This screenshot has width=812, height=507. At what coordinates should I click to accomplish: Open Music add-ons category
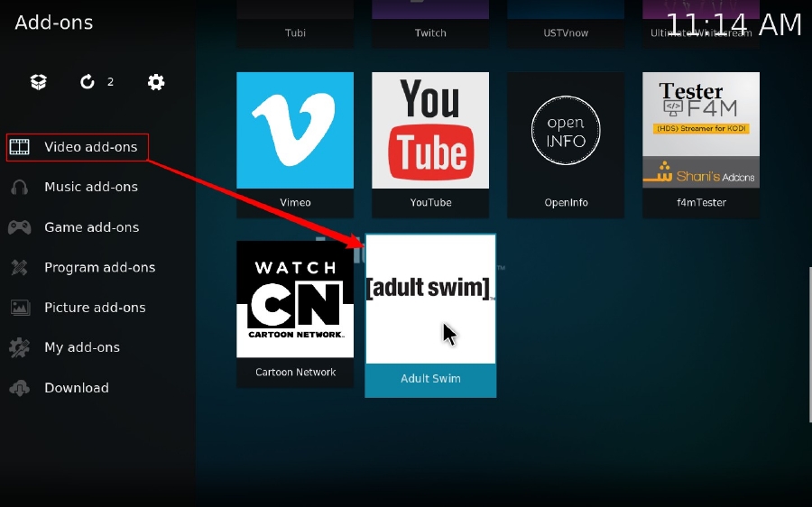pos(91,187)
